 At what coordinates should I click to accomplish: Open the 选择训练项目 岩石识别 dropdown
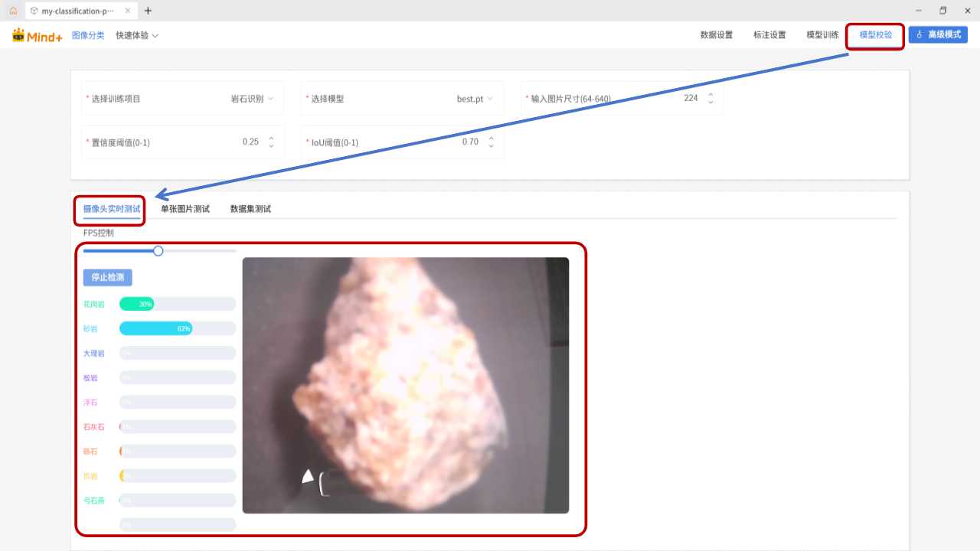(252, 99)
